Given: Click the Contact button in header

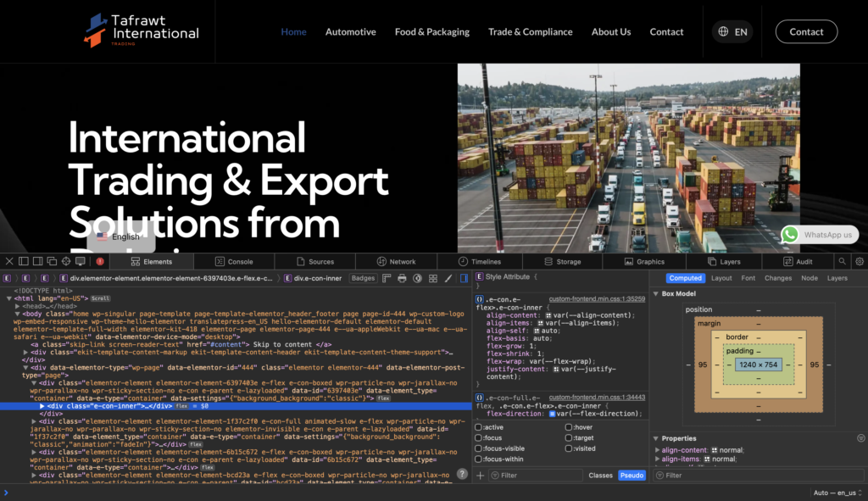Looking at the screenshot, I should coord(805,32).
